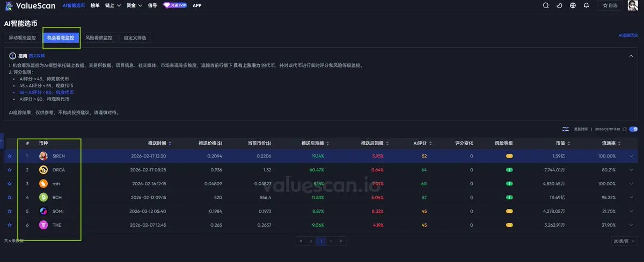Open 榜单 nav item

click(x=95, y=5)
